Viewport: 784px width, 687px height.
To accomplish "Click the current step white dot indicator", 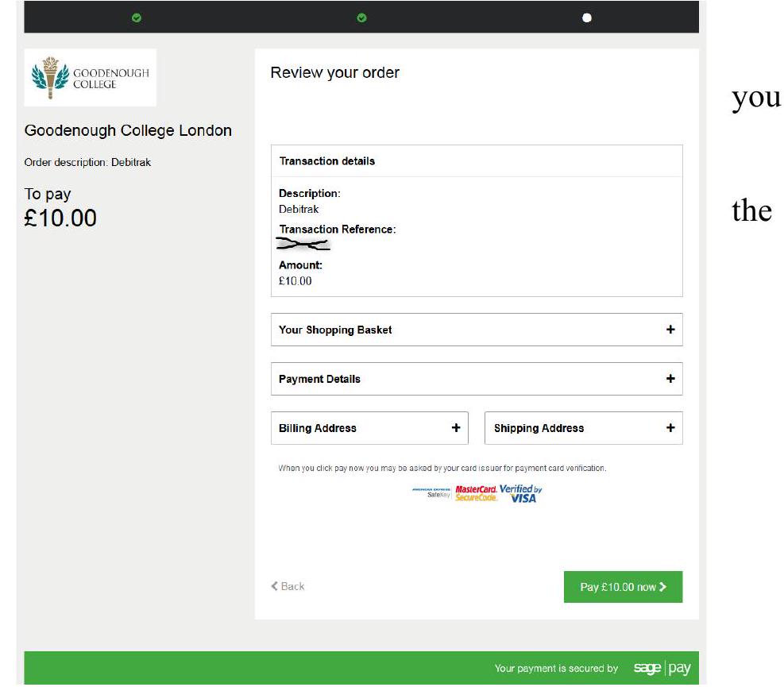I will [x=587, y=17].
